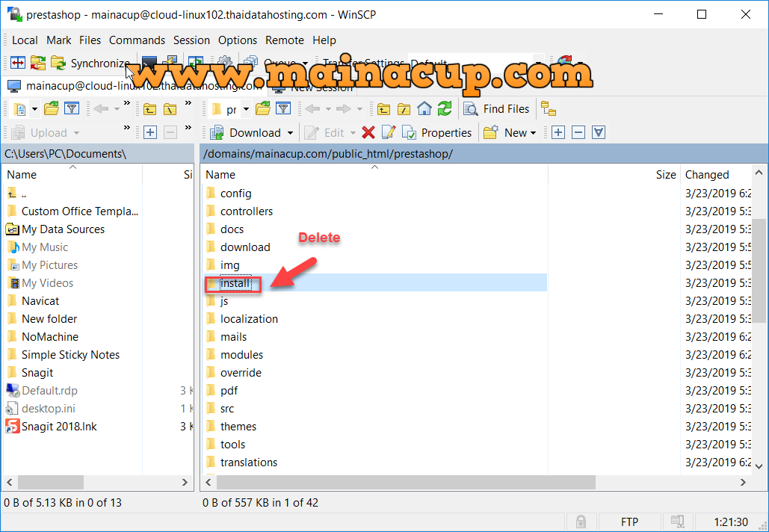Select the translations folder
The image size is (769, 532).
click(x=249, y=463)
